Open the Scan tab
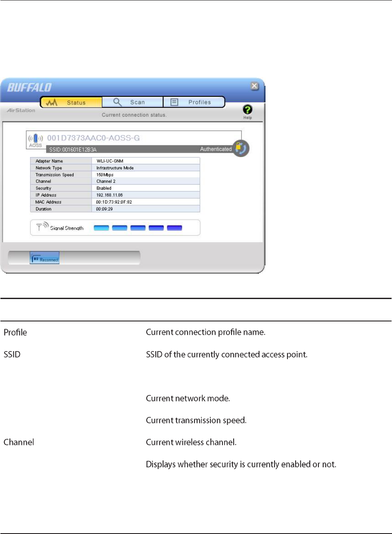This screenshot has height=534, width=392. click(133, 102)
